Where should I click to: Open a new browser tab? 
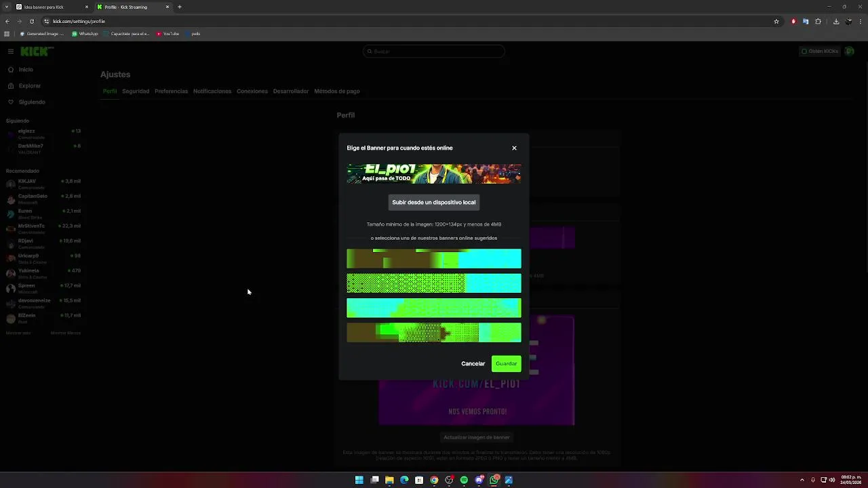[x=180, y=7]
